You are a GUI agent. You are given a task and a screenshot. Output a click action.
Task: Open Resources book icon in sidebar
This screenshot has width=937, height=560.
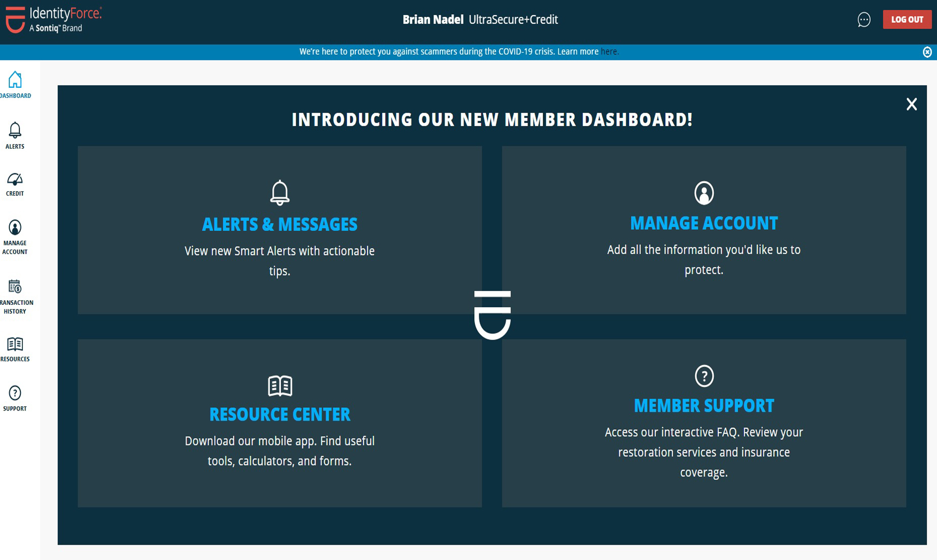pos(15,344)
